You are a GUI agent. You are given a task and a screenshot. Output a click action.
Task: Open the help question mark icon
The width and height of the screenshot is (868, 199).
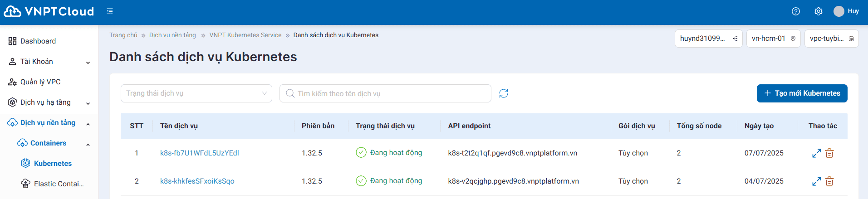pos(795,11)
